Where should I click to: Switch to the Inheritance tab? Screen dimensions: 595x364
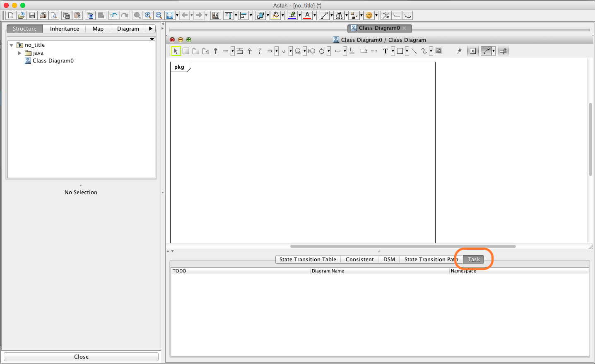click(64, 29)
